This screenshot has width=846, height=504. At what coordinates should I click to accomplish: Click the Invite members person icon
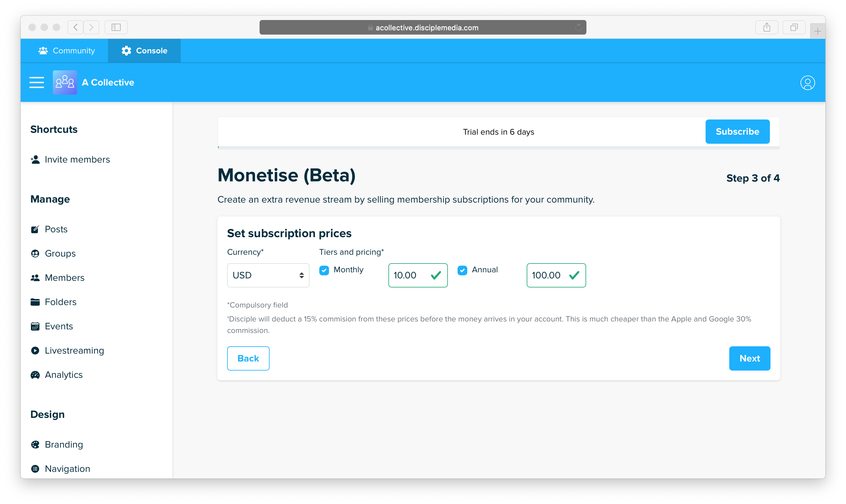point(35,159)
